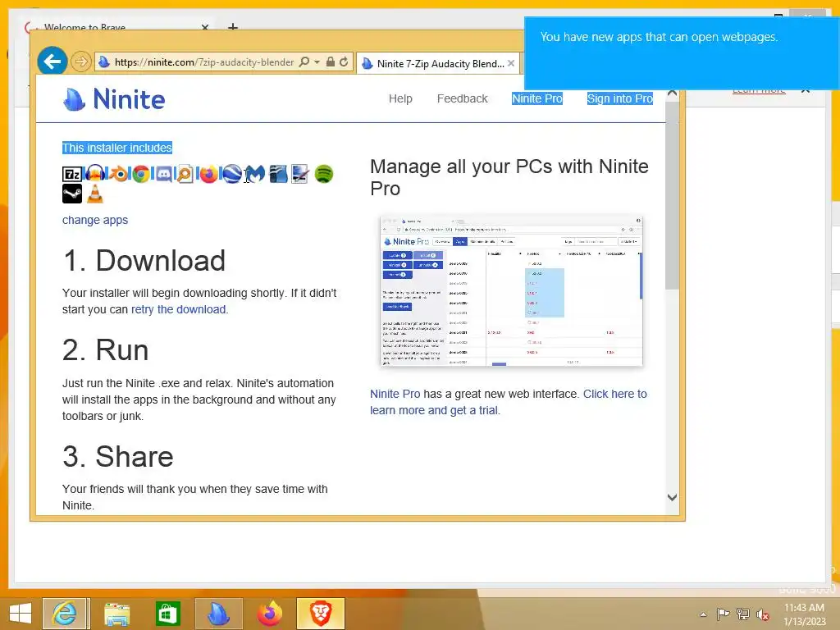840x630 pixels.
Task: Click the vertical scrollbar thumb
Action: click(x=673, y=195)
